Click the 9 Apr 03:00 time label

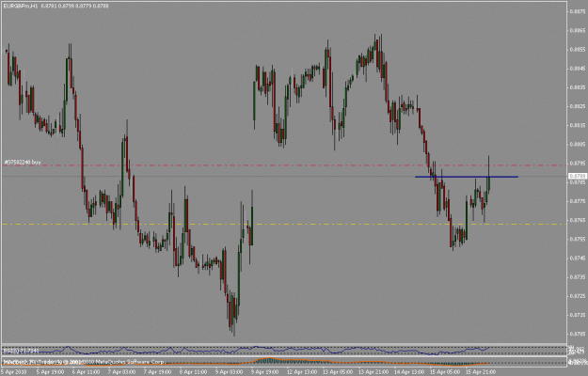click(x=230, y=372)
